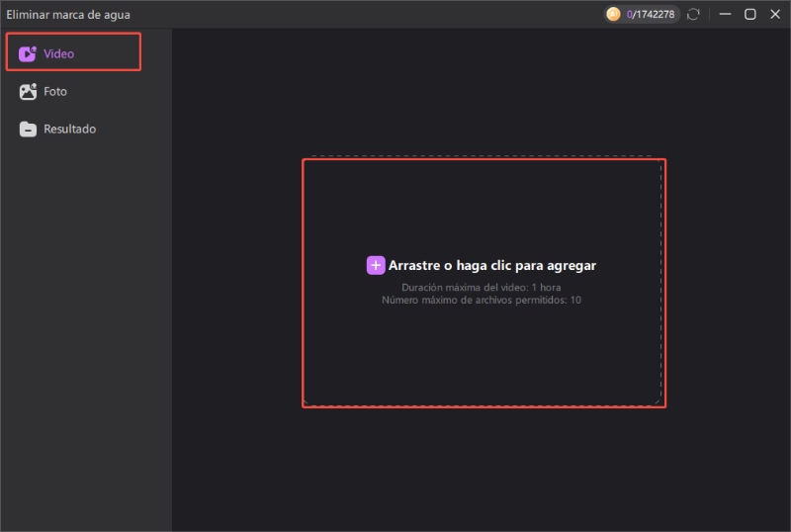Click the 'Duración máxima del video' hint text
Screen dimensions: 791x532
coord(482,287)
